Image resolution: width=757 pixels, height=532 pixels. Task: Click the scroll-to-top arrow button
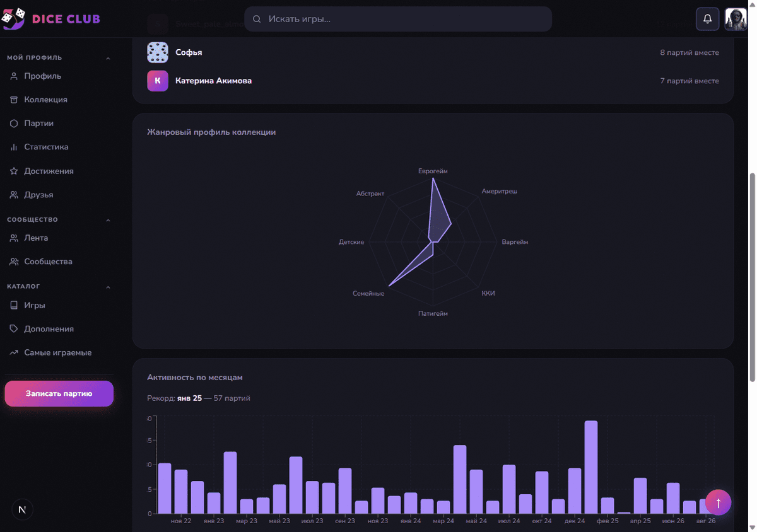coord(718,503)
